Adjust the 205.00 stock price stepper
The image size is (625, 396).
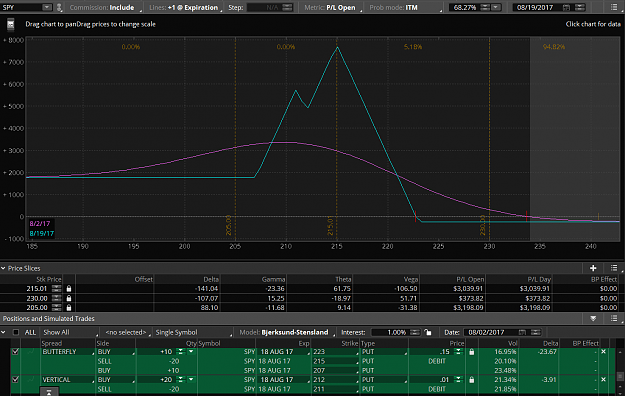56,307
